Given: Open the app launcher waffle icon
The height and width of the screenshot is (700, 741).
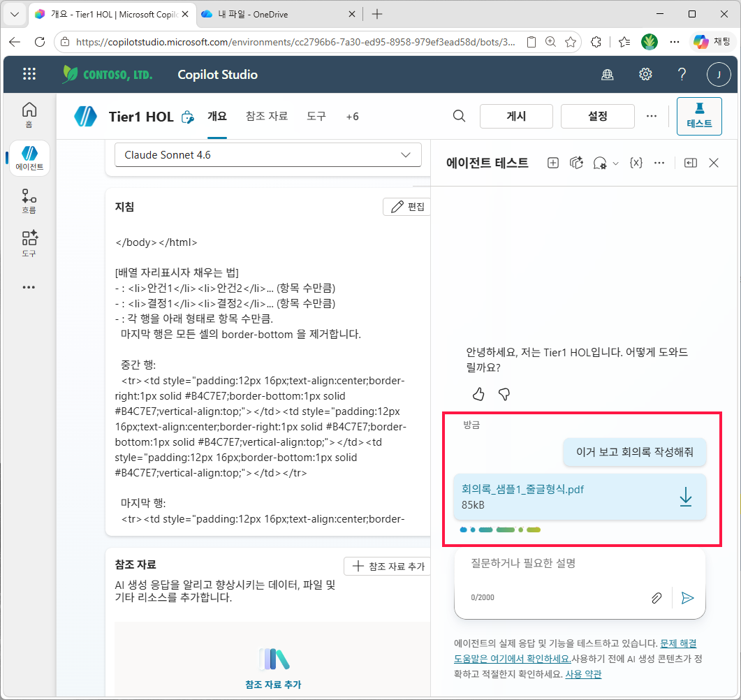Looking at the screenshot, I should [29, 74].
